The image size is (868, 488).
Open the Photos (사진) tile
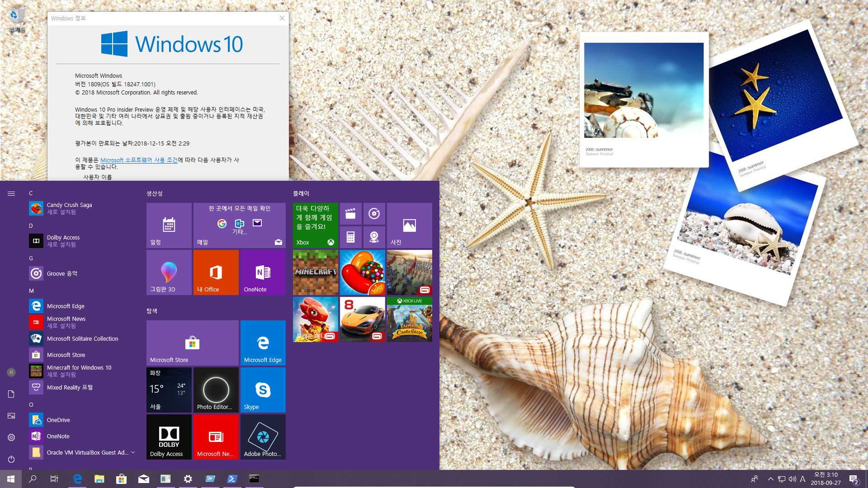[409, 225]
